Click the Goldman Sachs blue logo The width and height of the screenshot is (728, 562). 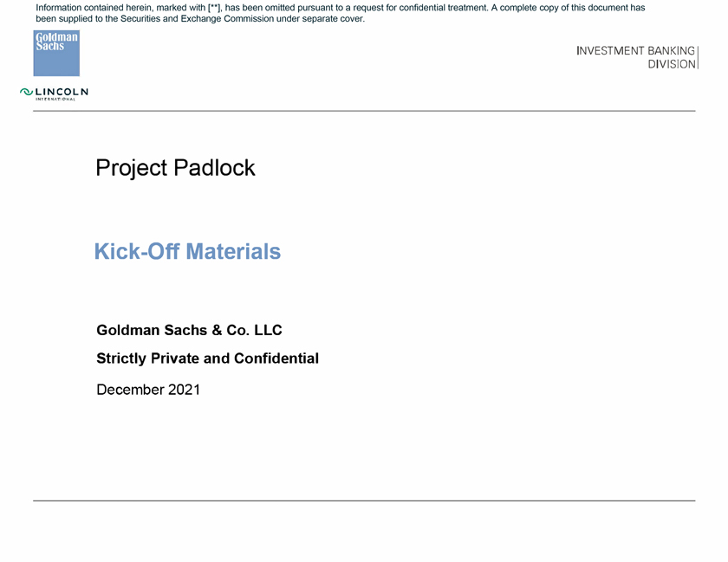pyautogui.click(x=56, y=53)
